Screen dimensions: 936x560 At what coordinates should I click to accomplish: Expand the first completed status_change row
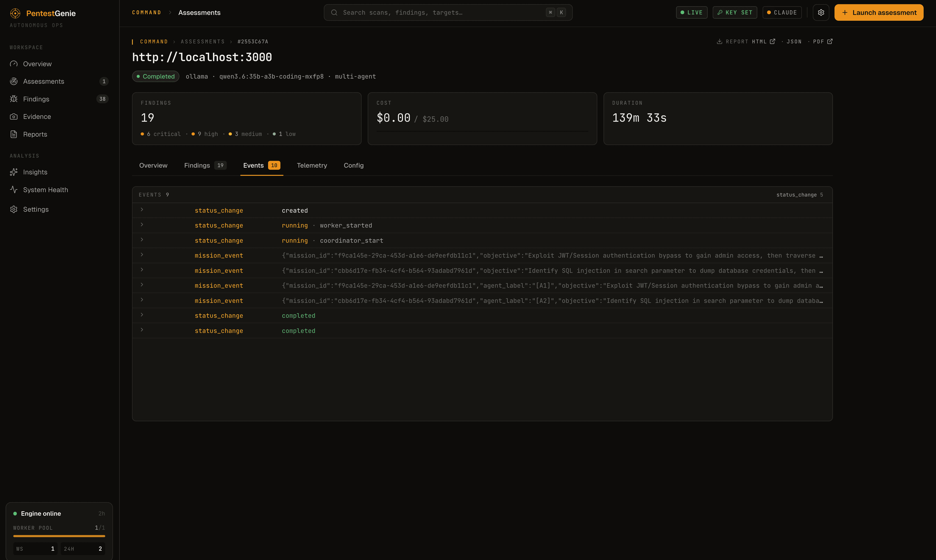[142, 315]
